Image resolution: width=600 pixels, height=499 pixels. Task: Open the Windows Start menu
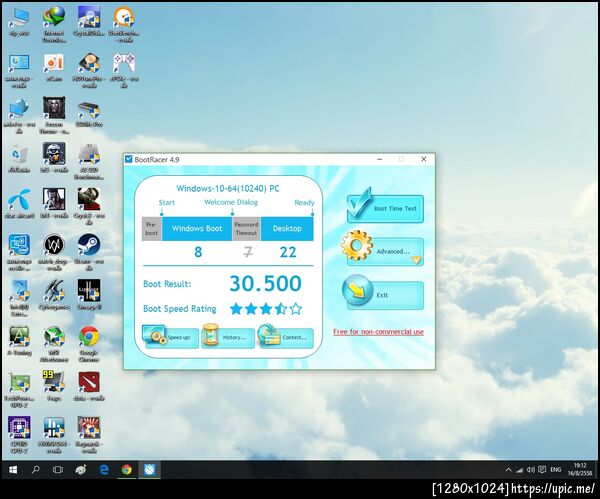point(13,470)
